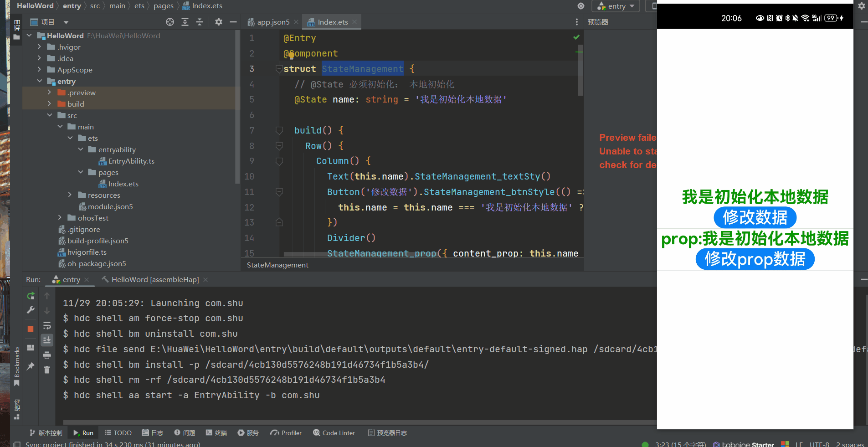
Task: Click the yellow lightbulb intention icon
Action: 292,55
